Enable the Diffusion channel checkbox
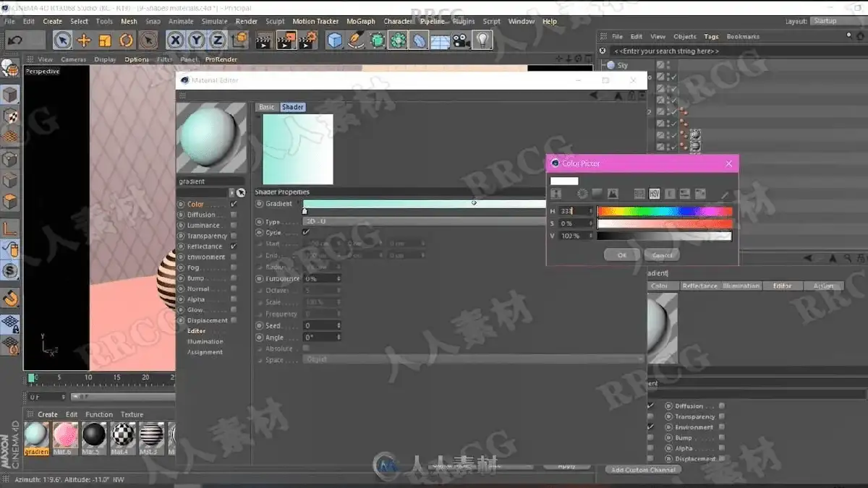Image resolution: width=868 pixels, height=488 pixels. (234, 215)
